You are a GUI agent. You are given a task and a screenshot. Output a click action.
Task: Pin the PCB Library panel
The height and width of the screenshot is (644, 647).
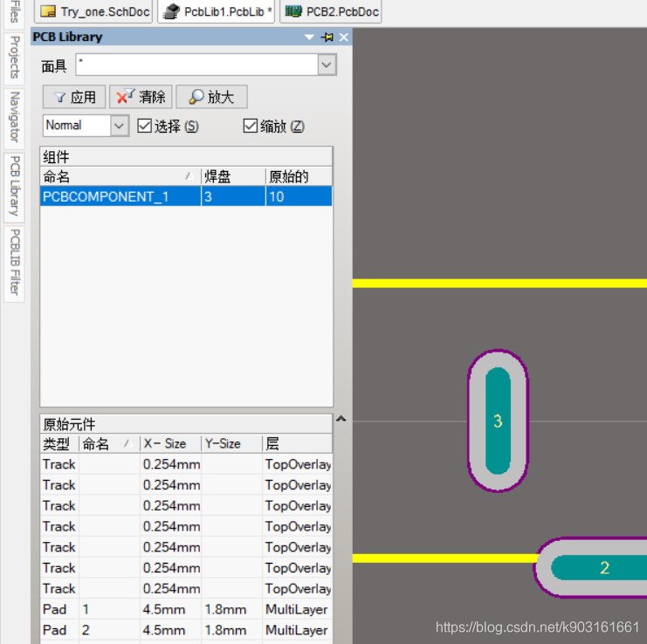(327, 37)
